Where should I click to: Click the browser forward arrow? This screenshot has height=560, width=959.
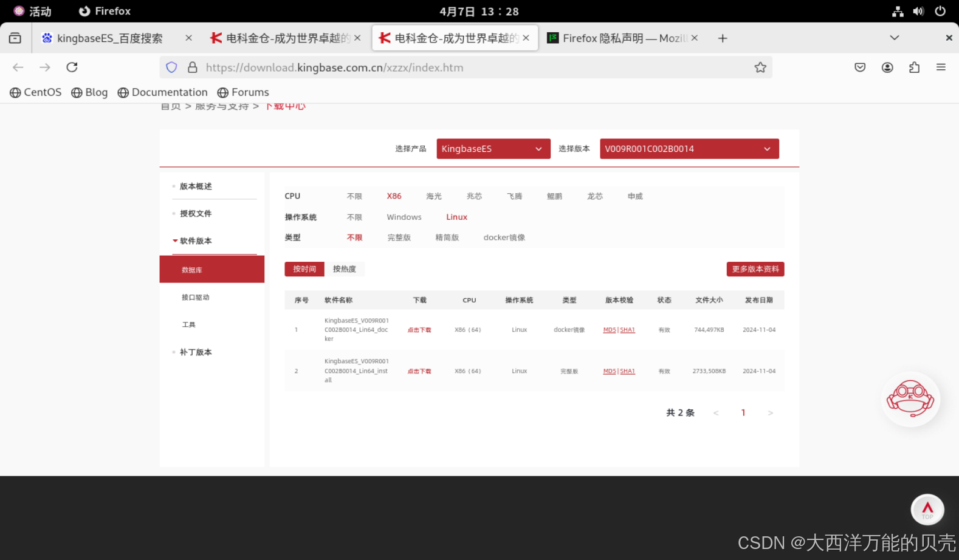click(45, 67)
